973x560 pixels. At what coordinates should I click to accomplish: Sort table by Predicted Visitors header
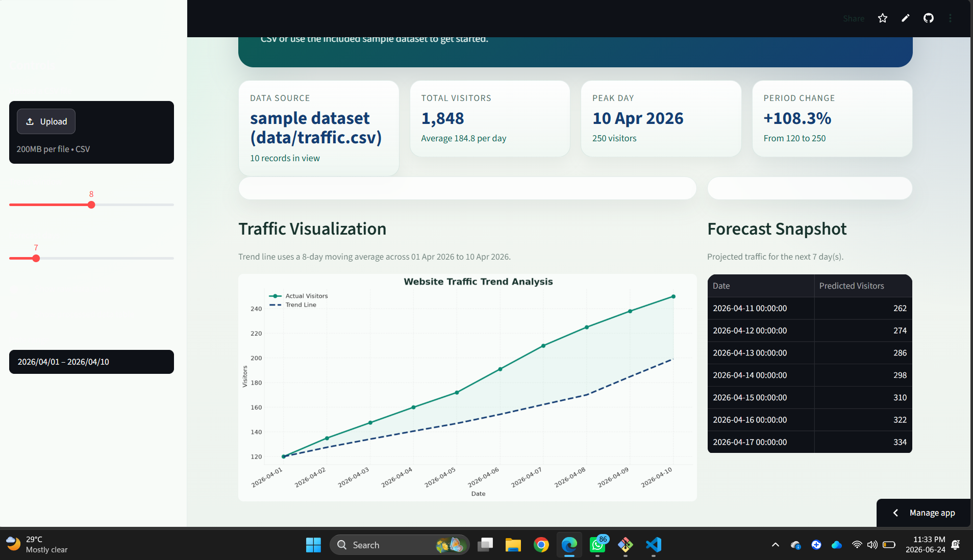[863, 286]
